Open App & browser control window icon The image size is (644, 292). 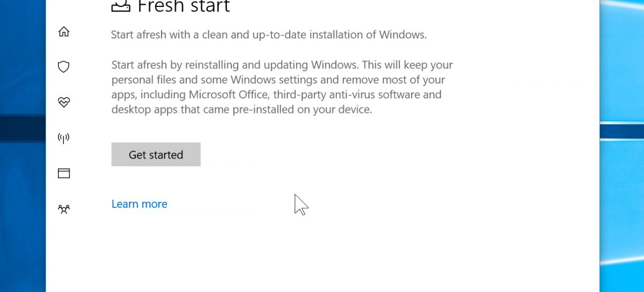tap(64, 173)
